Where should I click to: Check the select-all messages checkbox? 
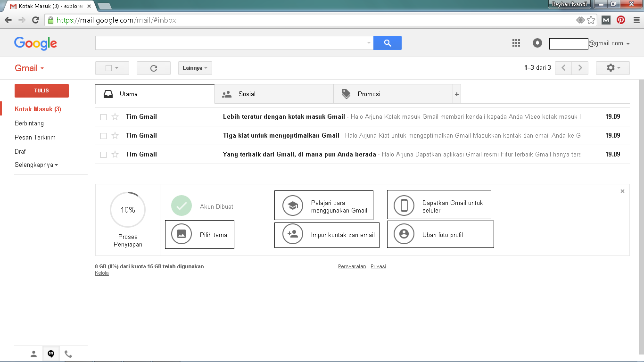108,68
